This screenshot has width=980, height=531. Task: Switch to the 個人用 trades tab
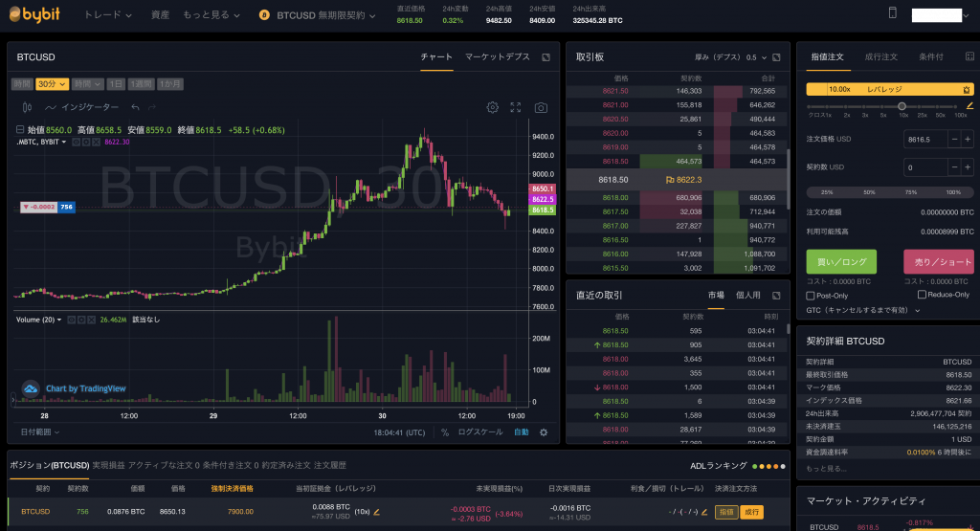[748, 296]
